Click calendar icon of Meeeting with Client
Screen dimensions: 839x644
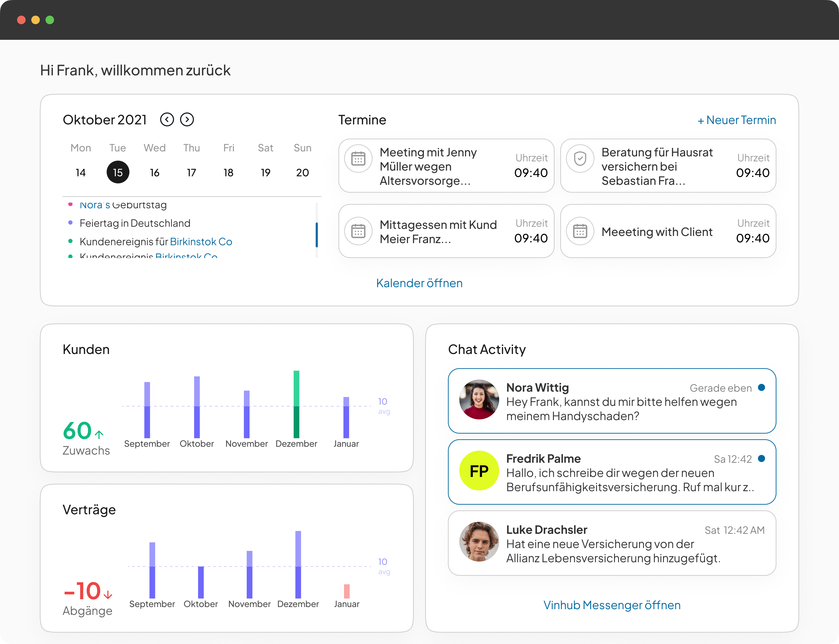pyautogui.click(x=580, y=231)
